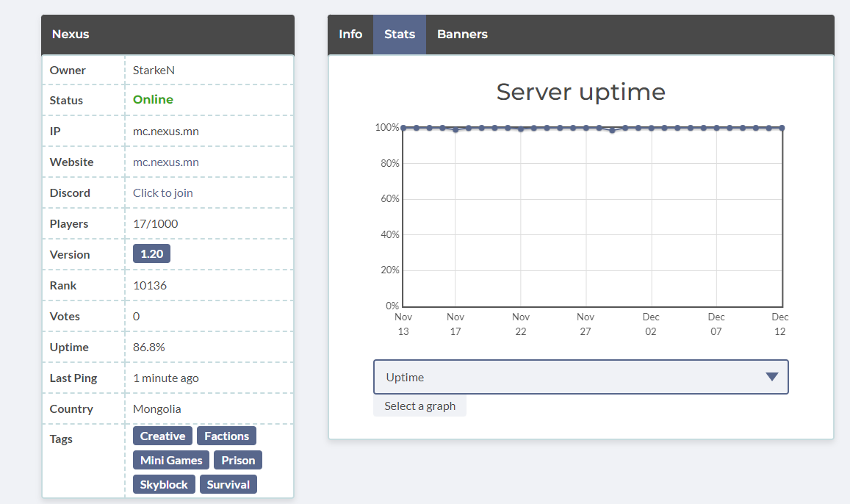Image resolution: width=850 pixels, height=504 pixels.
Task: Click the first data point on uptime chart
Action: tap(403, 128)
